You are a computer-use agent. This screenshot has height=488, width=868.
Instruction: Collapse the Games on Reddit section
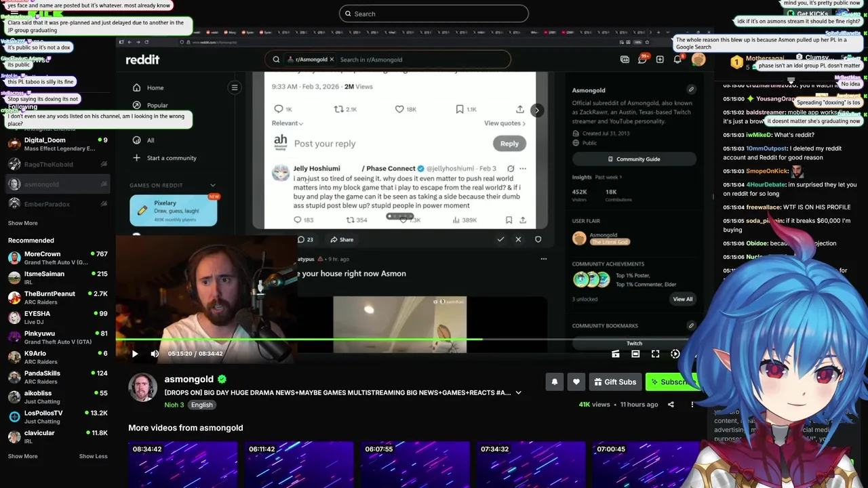[x=213, y=185]
